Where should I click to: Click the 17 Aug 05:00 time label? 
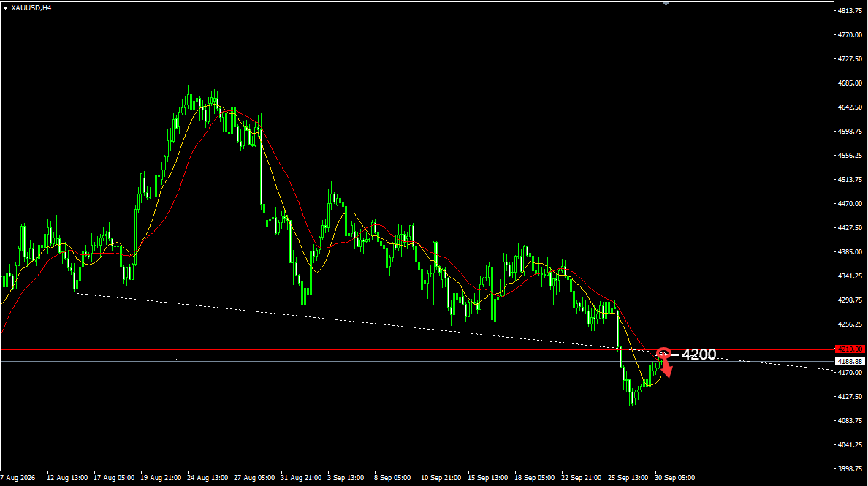[114, 478]
